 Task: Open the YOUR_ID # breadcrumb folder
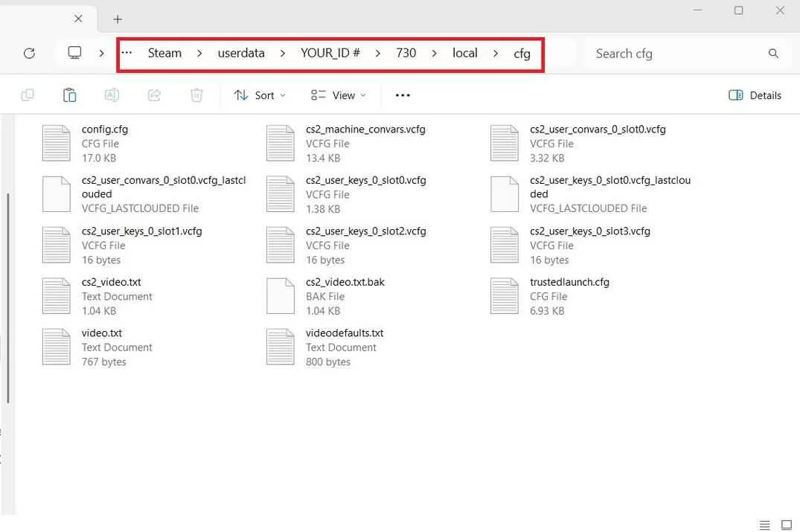click(330, 53)
